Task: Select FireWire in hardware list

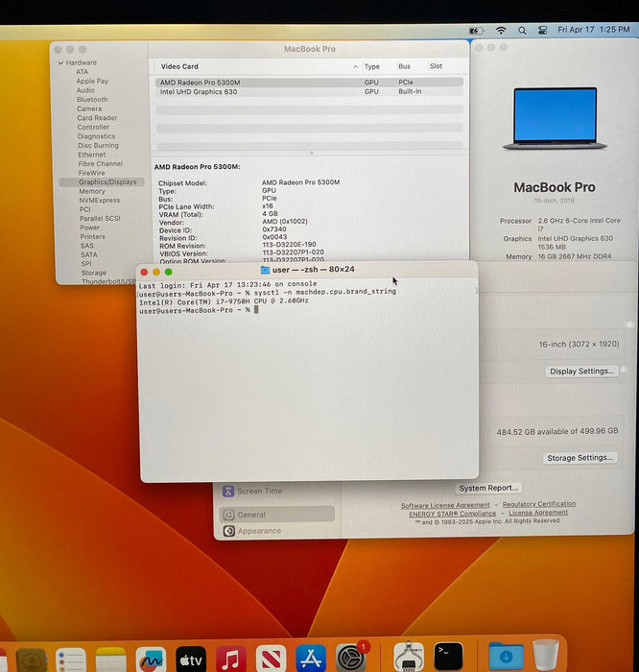Action: pos(91,173)
